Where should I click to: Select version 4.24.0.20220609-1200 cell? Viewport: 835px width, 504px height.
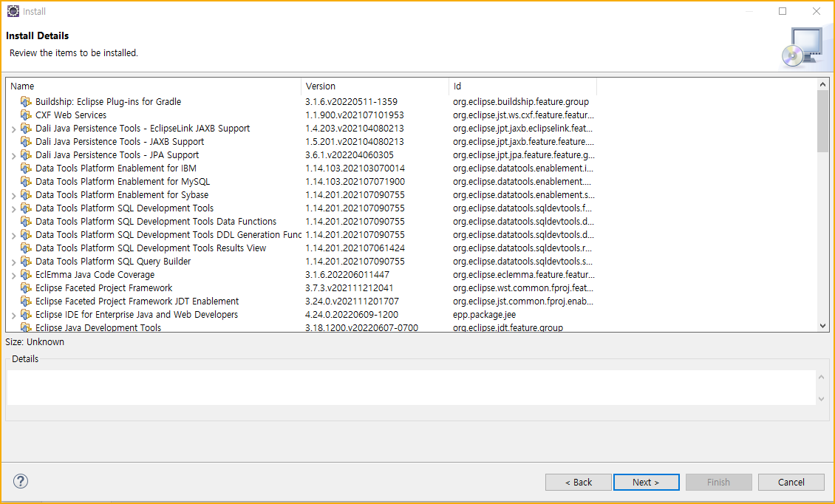click(x=352, y=314)
